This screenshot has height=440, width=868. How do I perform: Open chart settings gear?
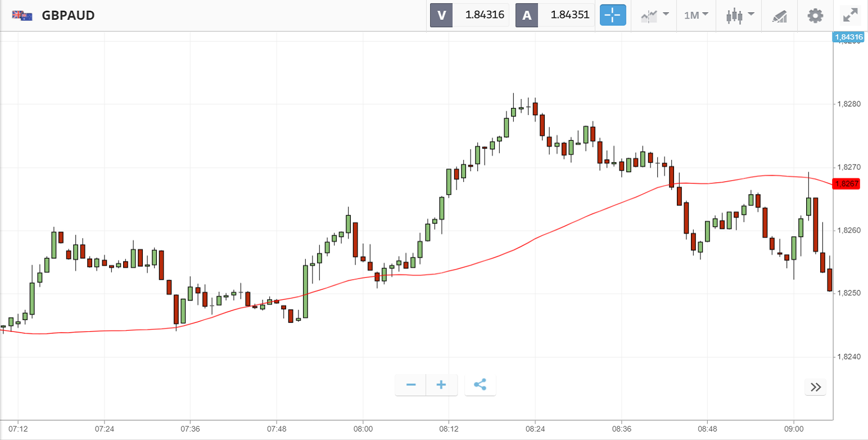click(815, 15)
